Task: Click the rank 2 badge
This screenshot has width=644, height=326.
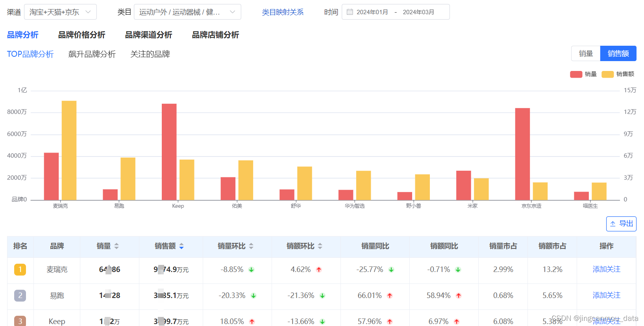Action: click(20, 296)
